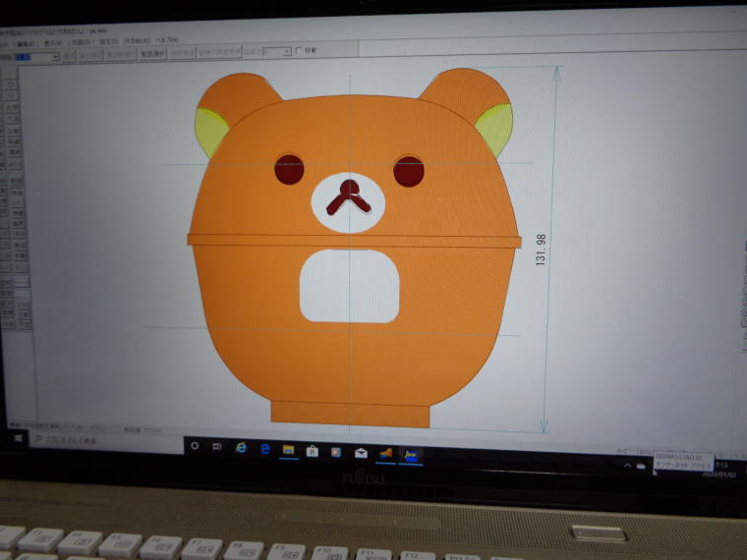Select the 範囲 range selection tool

point(16,180)
